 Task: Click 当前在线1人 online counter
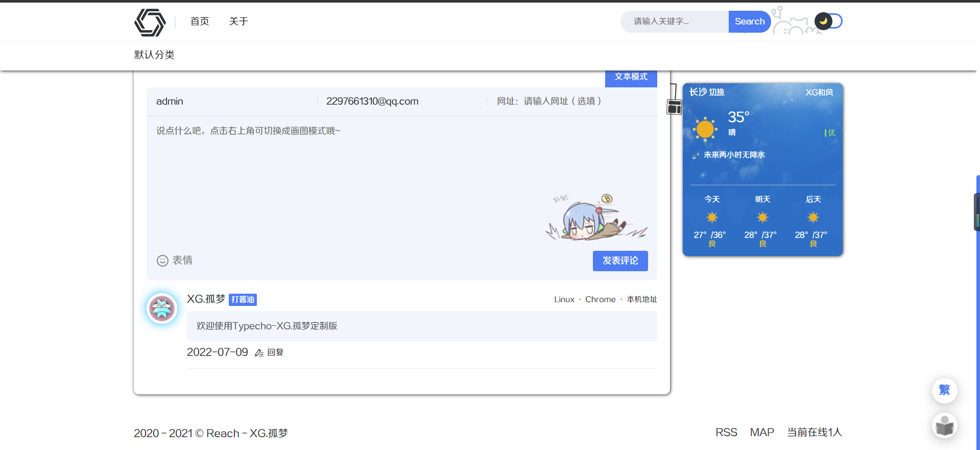(x=815, y=433)
